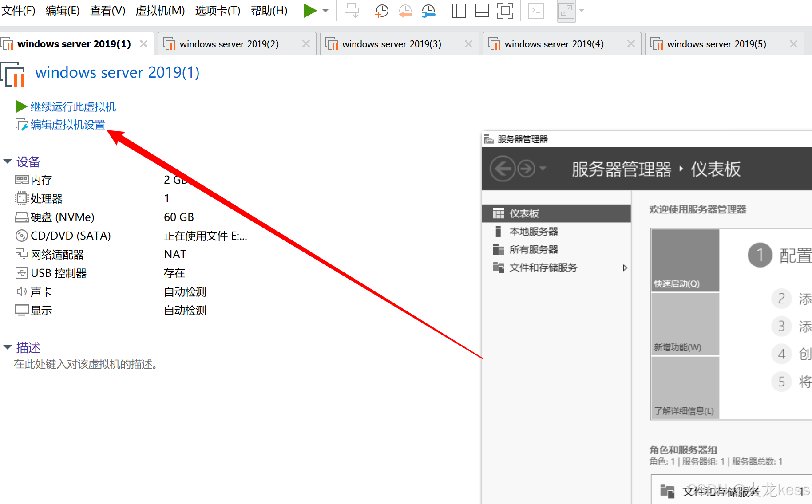Click the VM screen thumbnail preview
812x504 pixels.
pyautogui.click(x=646, y=317)
